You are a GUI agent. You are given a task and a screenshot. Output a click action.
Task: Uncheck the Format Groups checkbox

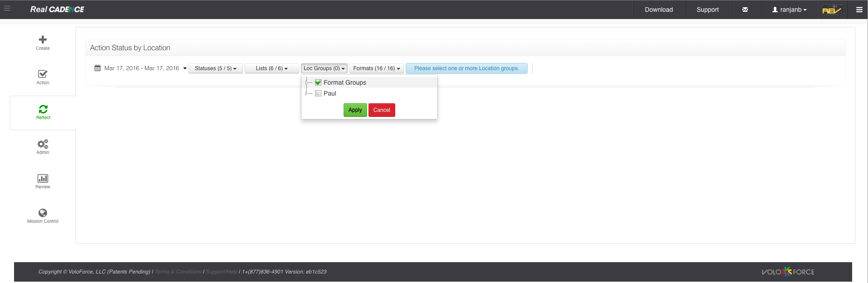click(318, 82)
